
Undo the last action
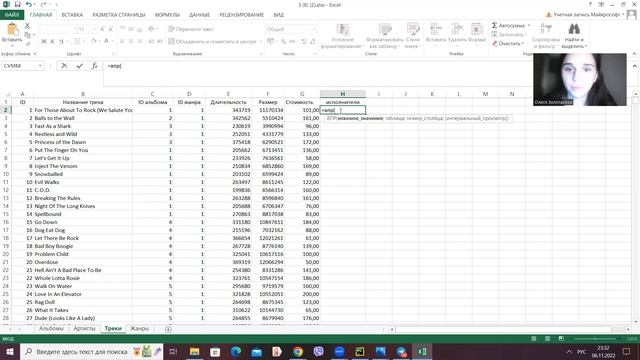(28, 4)
